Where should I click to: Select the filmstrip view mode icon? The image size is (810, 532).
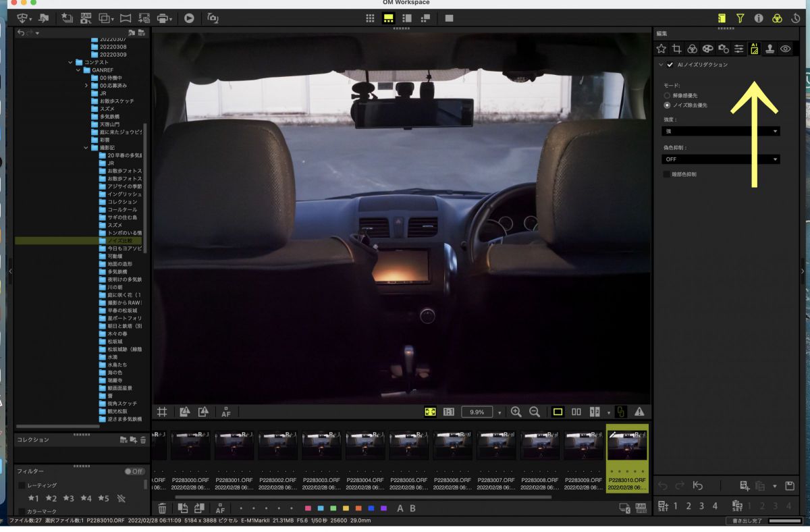click(x=388, y=18)
